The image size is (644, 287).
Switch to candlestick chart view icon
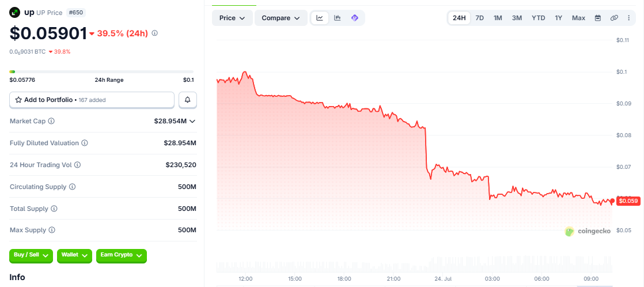click(x=337, y=18)
